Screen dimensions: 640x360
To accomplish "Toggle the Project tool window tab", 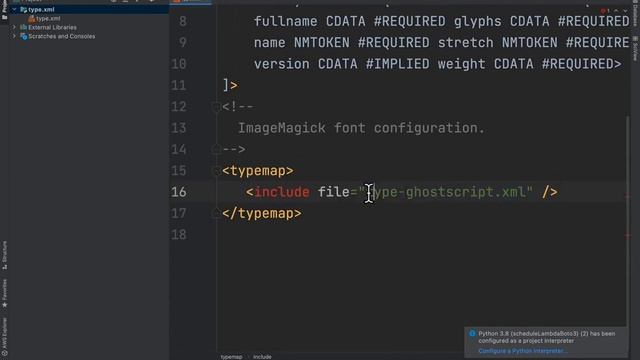I will (x=4, y=10).
